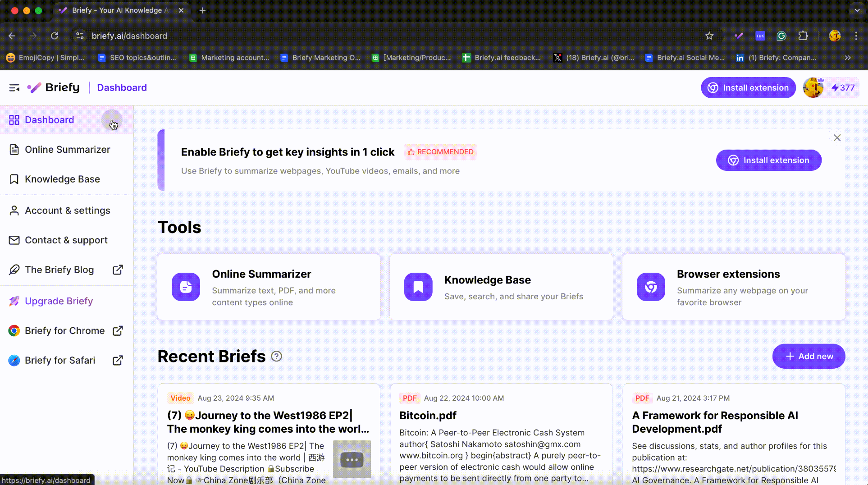Open the Dashboard sidebar item
Screen dimensions: 868x485
[67, 120]
